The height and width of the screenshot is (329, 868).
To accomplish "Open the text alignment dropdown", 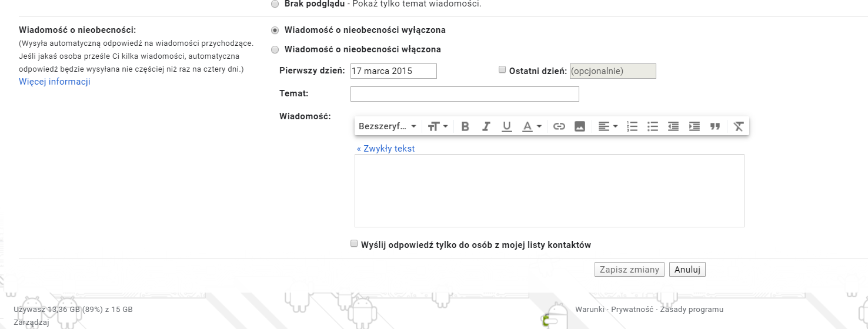I will coord(607,126).
